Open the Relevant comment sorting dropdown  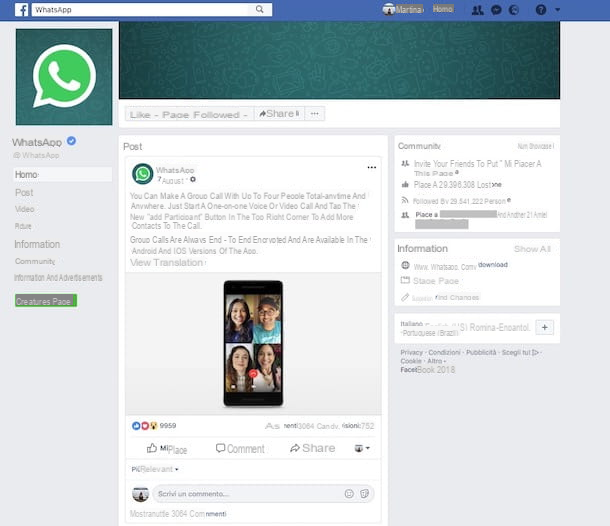tap(155, 469)
